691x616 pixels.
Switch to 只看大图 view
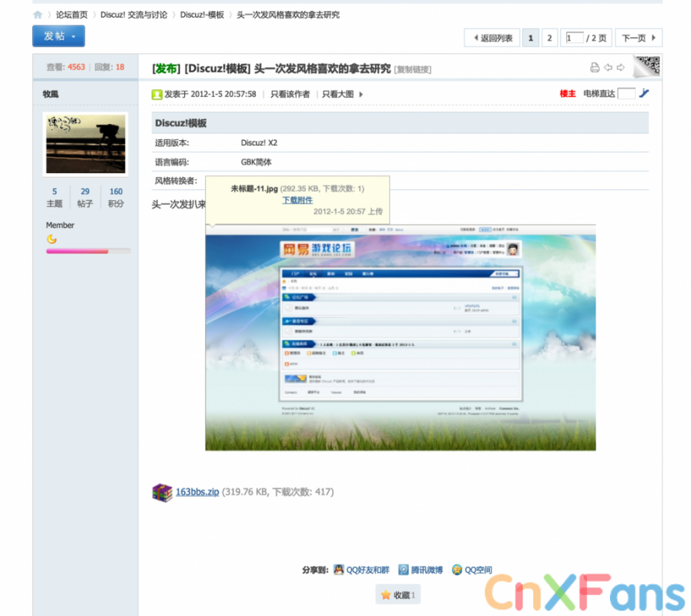pyautogui.click(x=338, y=94)
